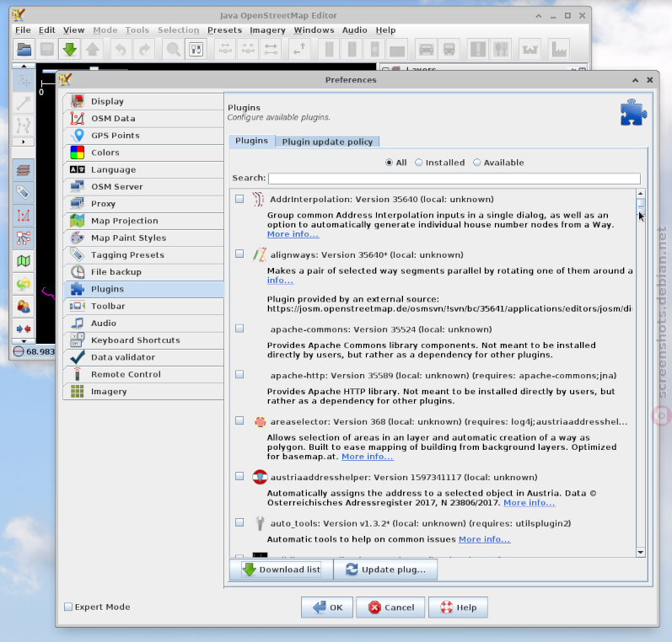Click the green Download data arrow icon
The width and height of the screenshot is (672, 642).
point(69,49)
